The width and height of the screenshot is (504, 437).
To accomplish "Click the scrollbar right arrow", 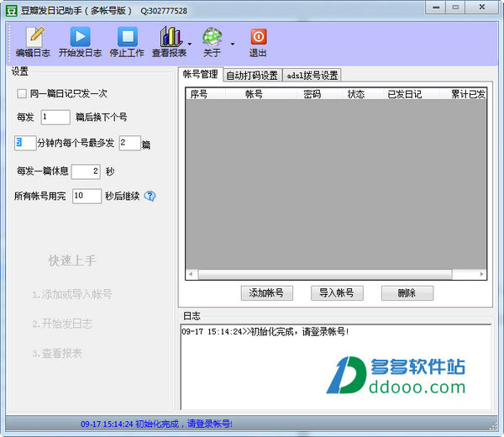I will (x=481, y=274).
